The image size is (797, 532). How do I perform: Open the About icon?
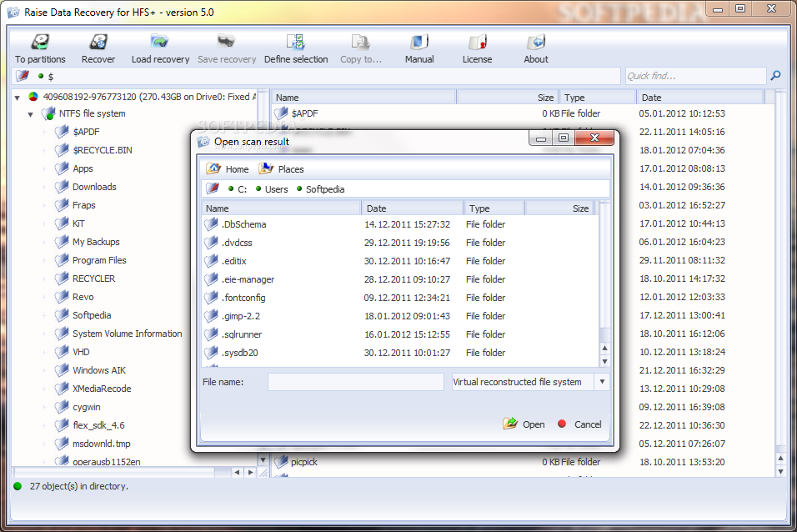click(x=536, y=42)
